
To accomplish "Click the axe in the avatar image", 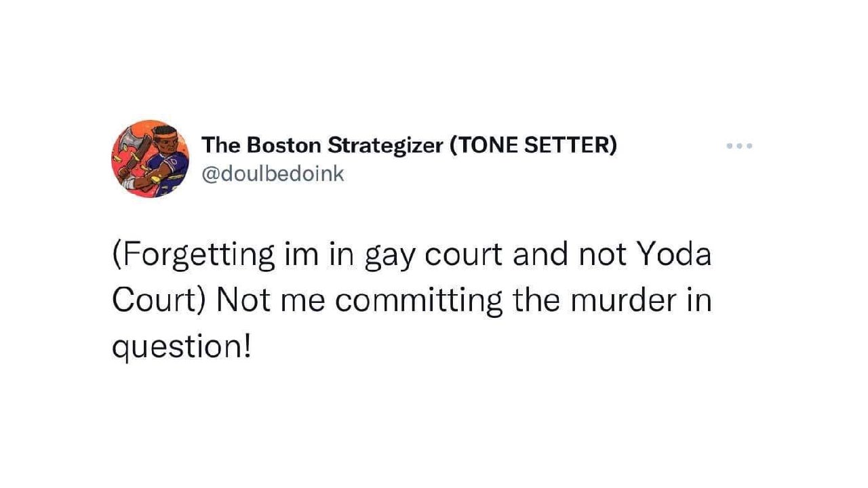I will pyautogui.click(x=129, y=144).
